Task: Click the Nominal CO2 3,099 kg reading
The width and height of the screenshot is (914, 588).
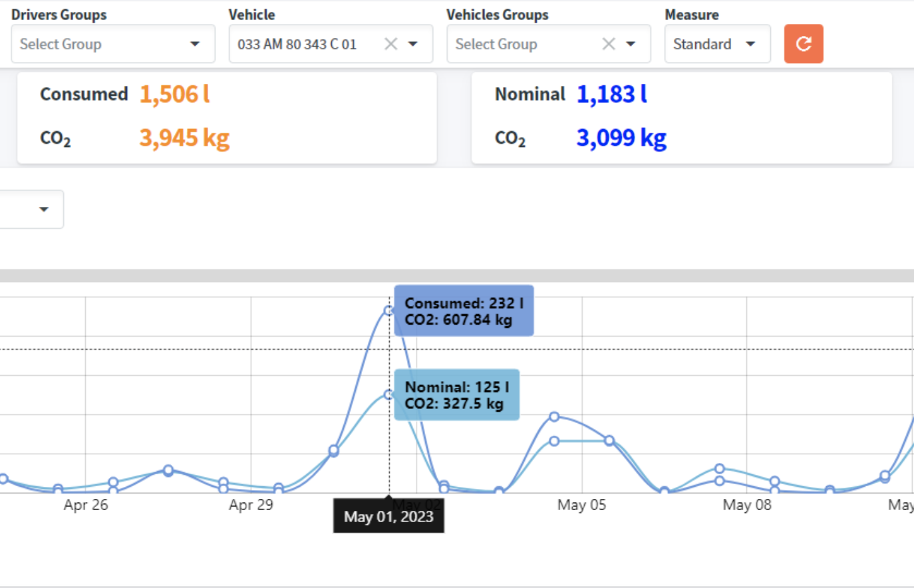Action: [x=621, y=137]
